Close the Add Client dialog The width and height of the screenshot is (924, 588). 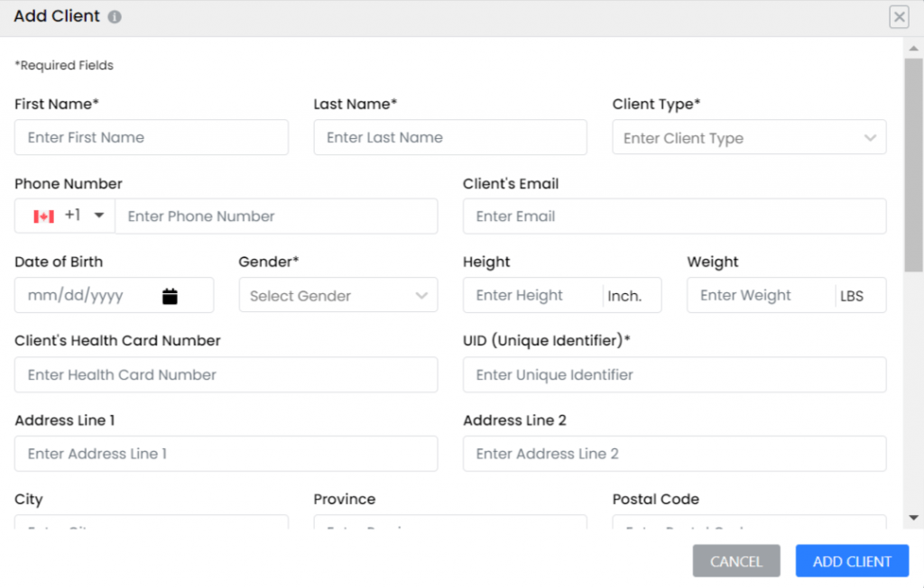(x=899, y=16)
